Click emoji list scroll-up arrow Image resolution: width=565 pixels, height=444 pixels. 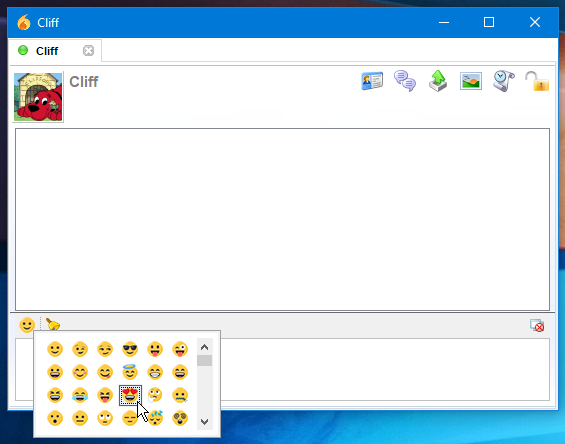[204, 347]
